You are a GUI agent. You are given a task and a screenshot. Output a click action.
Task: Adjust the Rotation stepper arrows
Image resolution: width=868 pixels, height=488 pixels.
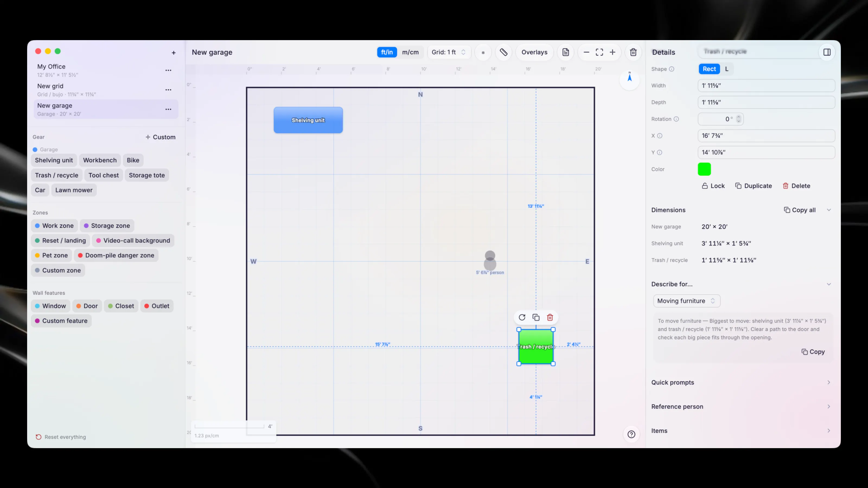click(x=739, y=119)
